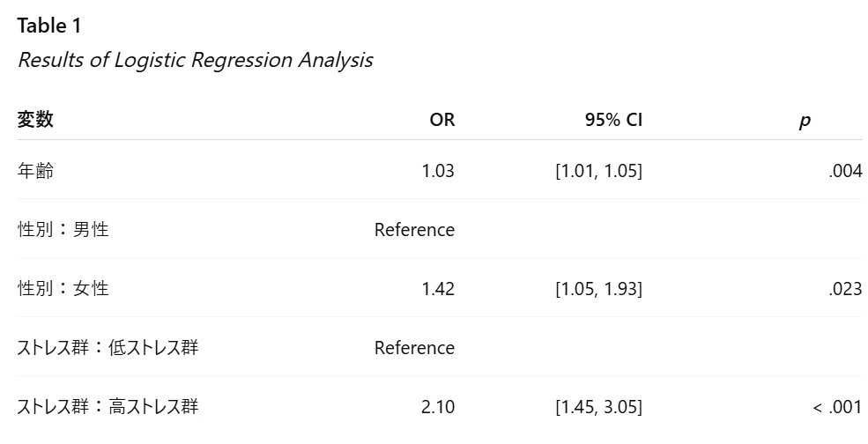
Task: Select the 性別：男性 row label
Action: tap(63, 229)
